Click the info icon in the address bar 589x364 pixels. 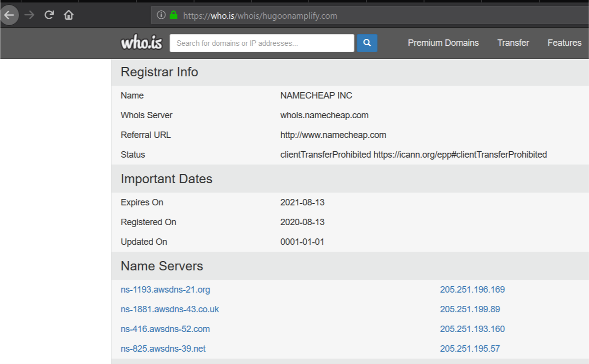click(x=161, y=15)
